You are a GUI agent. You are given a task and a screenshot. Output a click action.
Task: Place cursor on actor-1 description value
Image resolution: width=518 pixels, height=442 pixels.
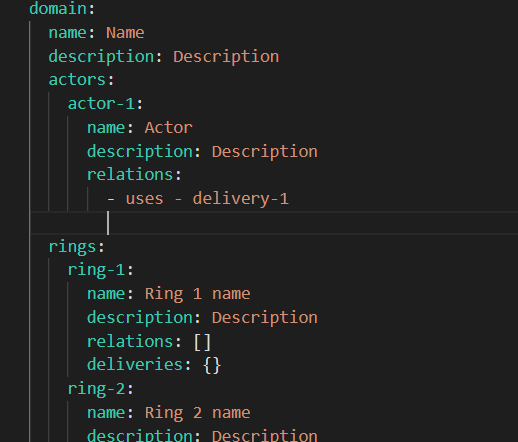pos(265,152)
